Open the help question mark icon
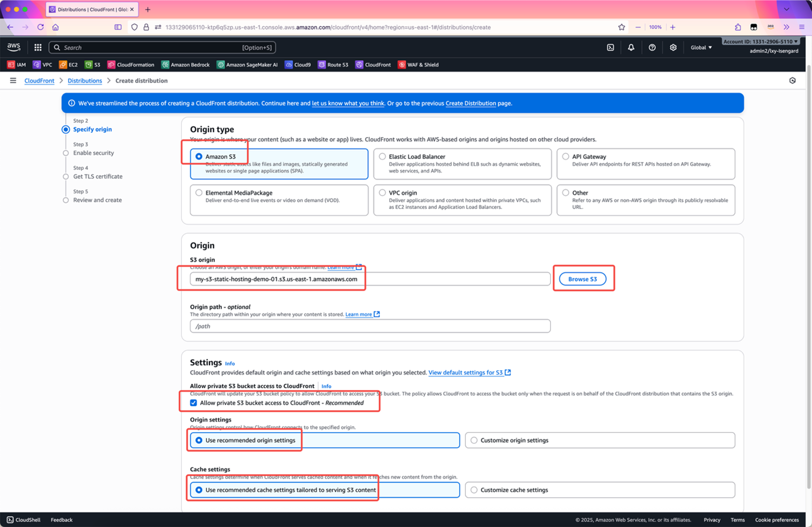Image resolution: width=812 pixels, height=527 pixels. 652,47
